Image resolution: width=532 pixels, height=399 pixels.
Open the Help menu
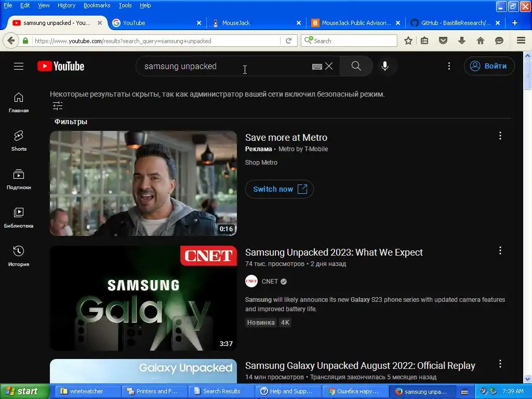[x=145, y=5]
